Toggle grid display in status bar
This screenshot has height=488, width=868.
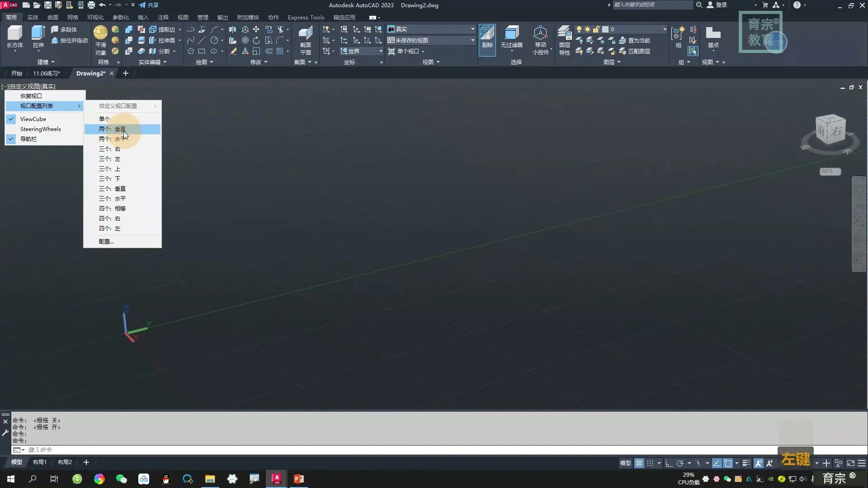pyautogui.click(x=639, y=463)
